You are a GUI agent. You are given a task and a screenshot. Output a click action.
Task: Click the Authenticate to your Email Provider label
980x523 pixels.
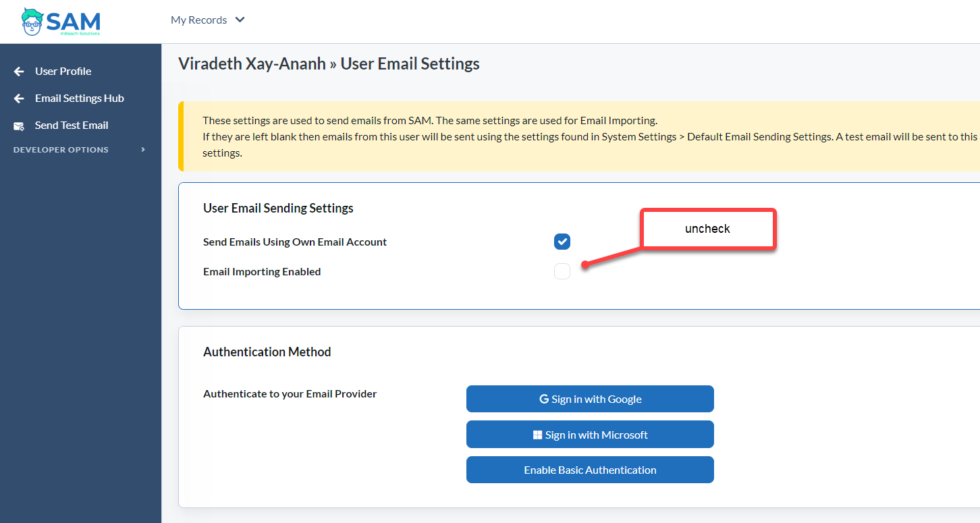290,394
